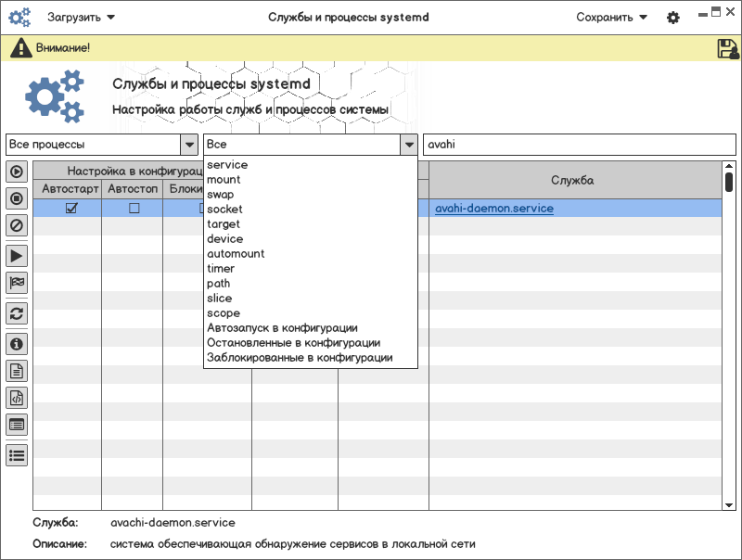Open settings with the gear icon
This screenshot has height=560, width=742.
tap(673, 18)
